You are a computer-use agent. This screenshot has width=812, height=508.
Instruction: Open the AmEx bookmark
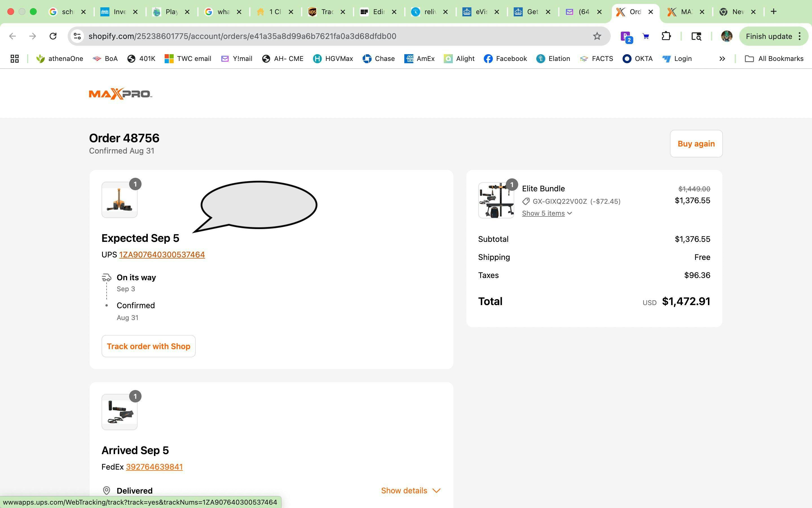(420, 59)
